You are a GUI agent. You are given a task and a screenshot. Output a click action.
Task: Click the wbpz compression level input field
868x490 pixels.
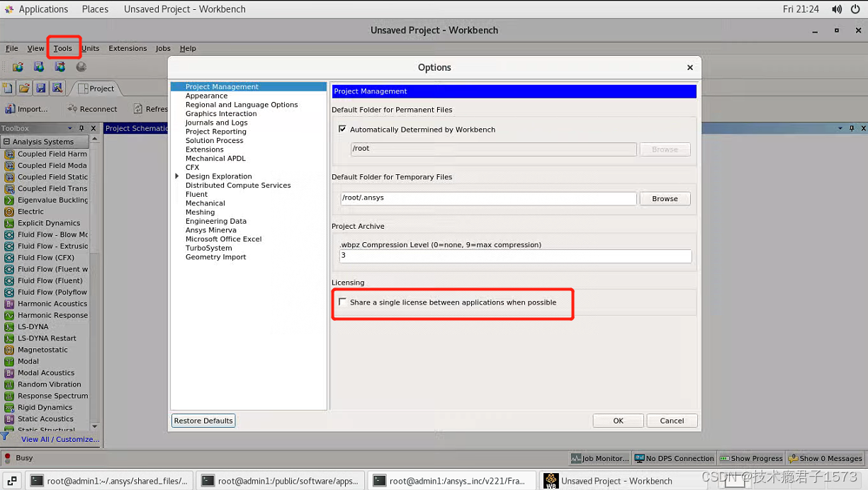click(x=515, y=256)
